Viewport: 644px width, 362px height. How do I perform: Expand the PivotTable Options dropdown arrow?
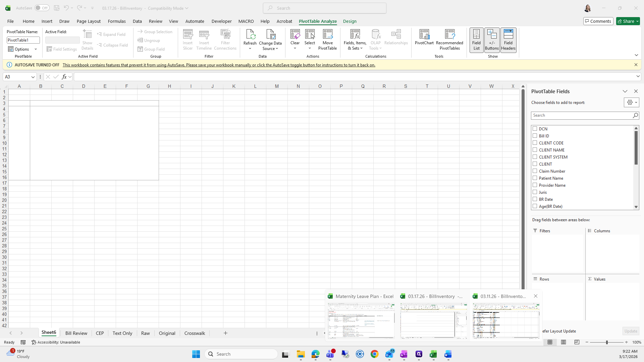pos(36,49)
